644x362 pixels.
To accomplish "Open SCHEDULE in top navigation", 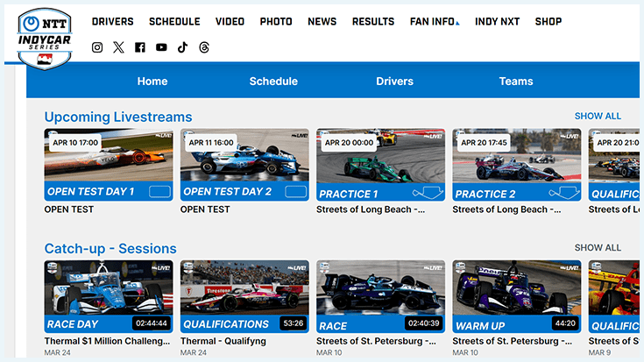I will coord(174,21).
